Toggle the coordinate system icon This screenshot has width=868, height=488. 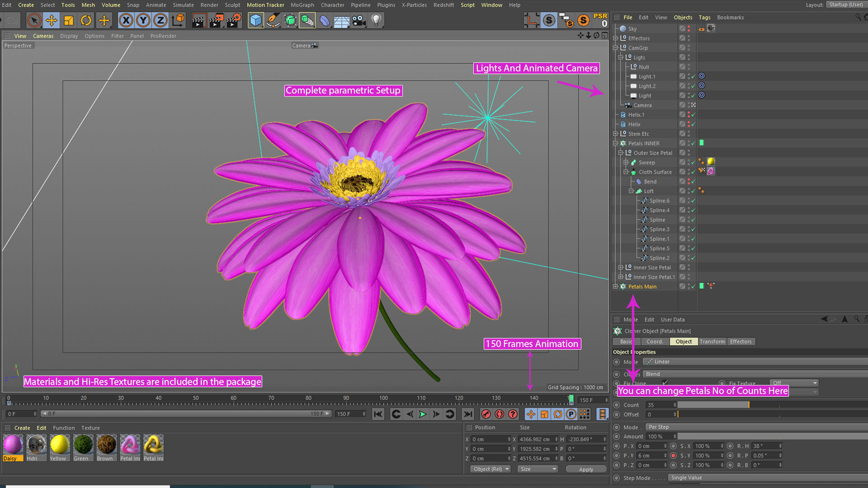(x=178, y=20)
